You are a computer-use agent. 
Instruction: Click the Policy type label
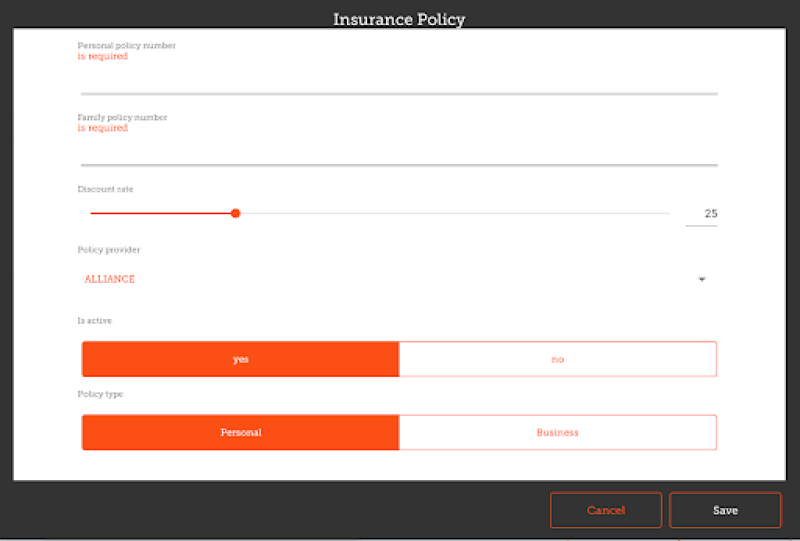coord(100,394)
